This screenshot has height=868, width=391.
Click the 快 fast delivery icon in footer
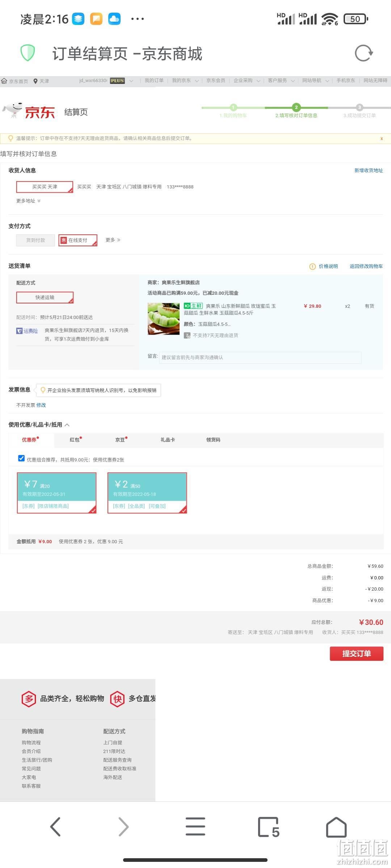click(x=117, y=699)
